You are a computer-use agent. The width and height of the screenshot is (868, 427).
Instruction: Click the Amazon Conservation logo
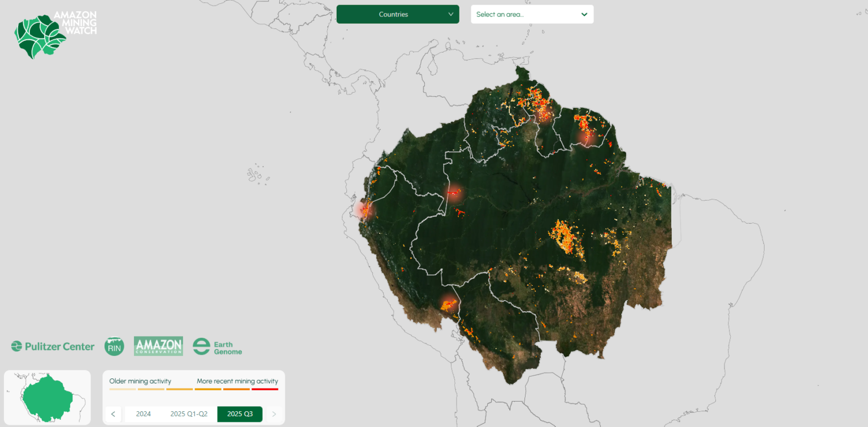click(159, 346)
